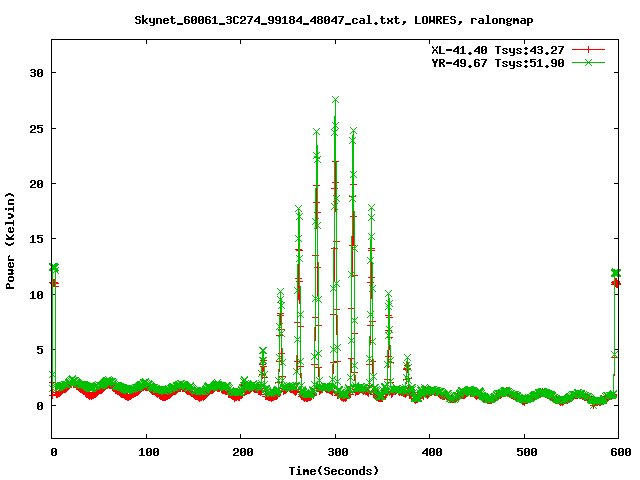Click the x-axis tick label 200

coord(243,452)
